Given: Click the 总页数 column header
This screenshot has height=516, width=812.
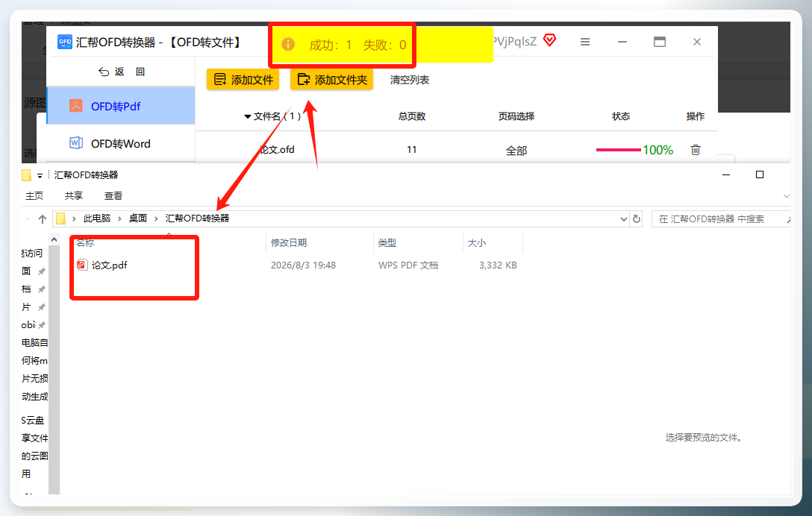Looking at the screenshot, I should click(x=412, y=116).
